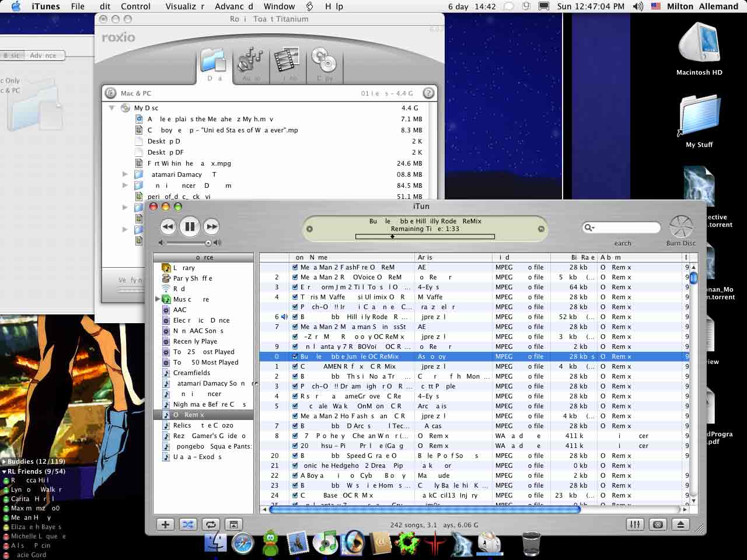Image resolution: width=747 pixels, height=560 pixels.
Task: Open Radio in iTunes source list
Action: point(204,289)
